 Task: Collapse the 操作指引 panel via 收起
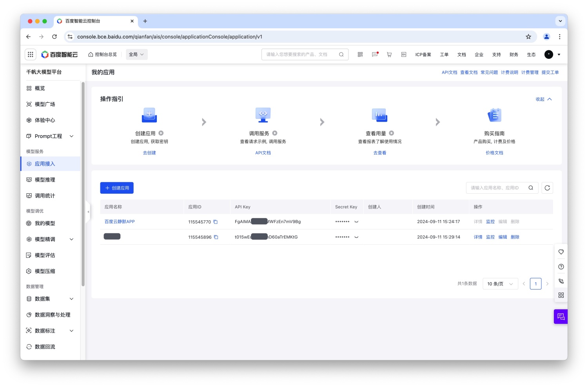click(544, 99)
